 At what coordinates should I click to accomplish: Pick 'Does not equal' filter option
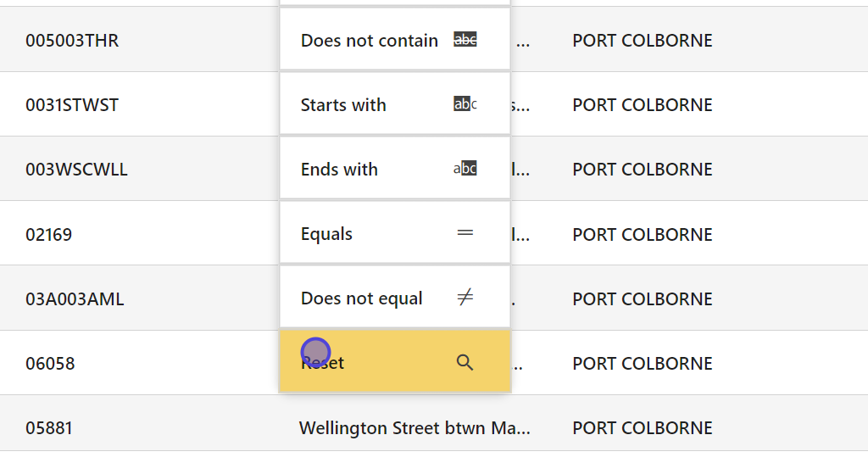coord(361,298)
